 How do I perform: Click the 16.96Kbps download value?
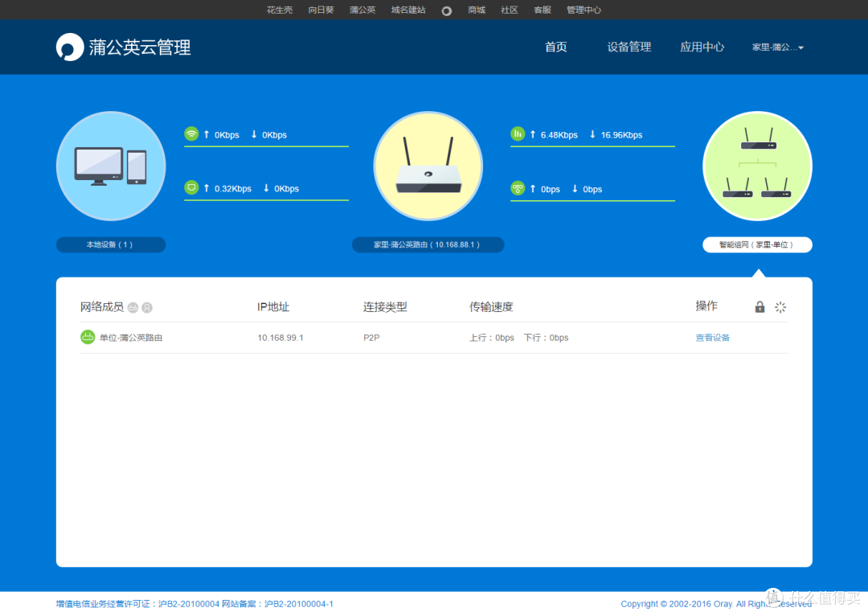[x=621, y=134]
